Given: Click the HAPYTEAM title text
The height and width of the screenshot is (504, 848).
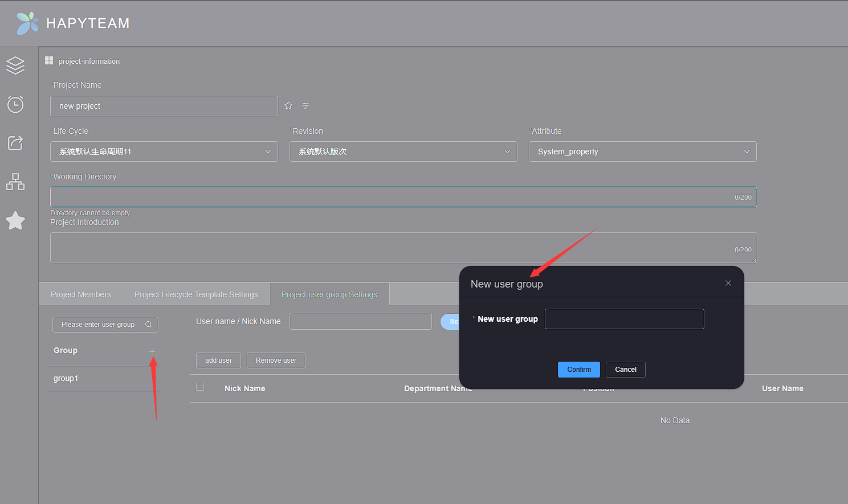Looking at the screenshot, I should point(88,23).
